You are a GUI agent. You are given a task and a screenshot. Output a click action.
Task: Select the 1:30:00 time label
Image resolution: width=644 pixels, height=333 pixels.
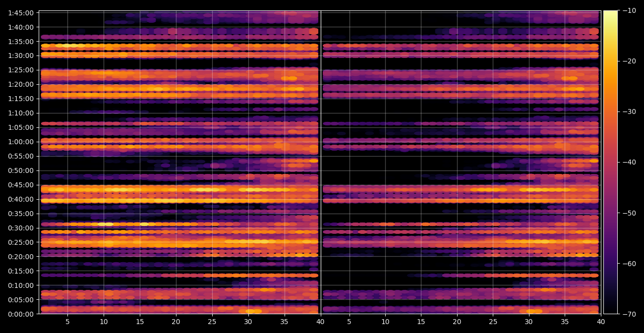pos(21,55)
